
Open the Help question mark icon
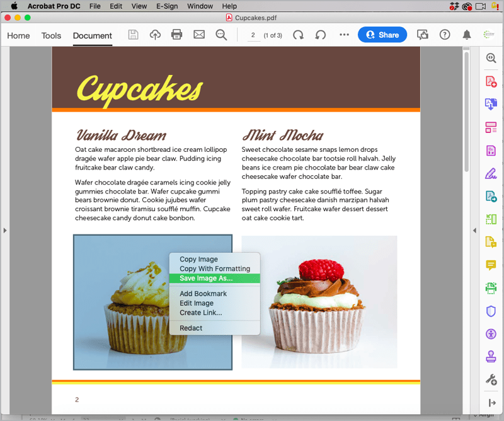[445, 35]
